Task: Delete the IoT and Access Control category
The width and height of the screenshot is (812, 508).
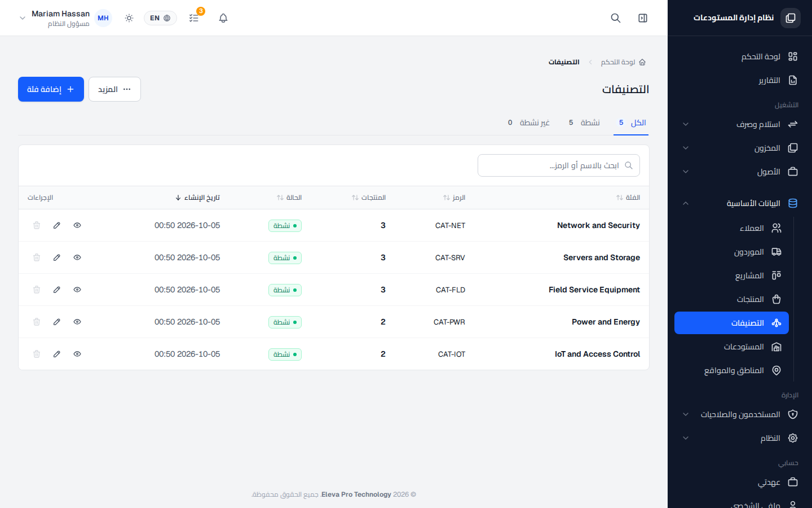Action: [37, 354]
